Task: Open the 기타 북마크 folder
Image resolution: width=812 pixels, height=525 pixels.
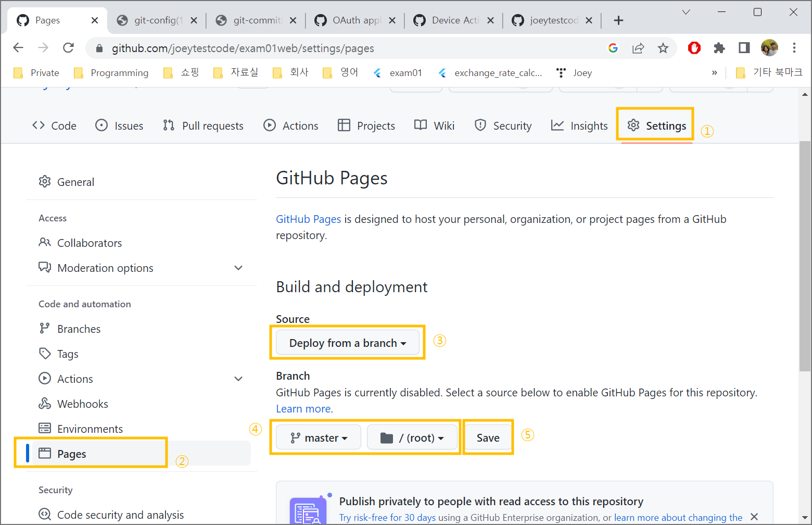Action: (x=769, y=73)
